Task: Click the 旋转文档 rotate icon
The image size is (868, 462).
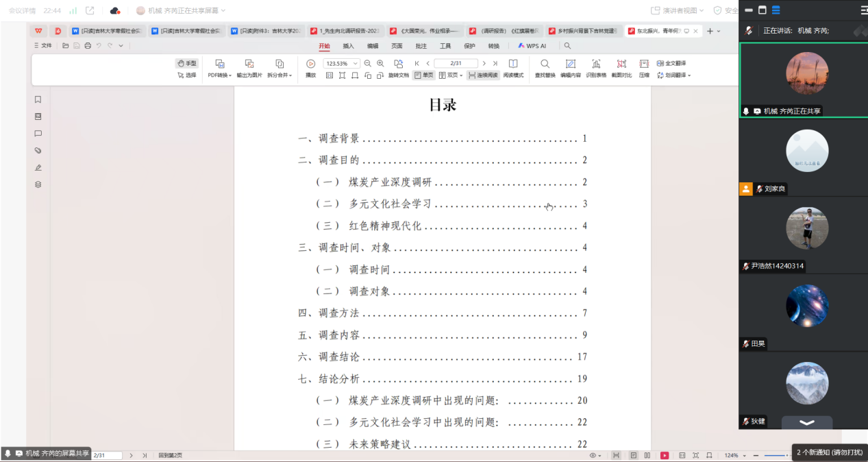Action: coord(398,64)
